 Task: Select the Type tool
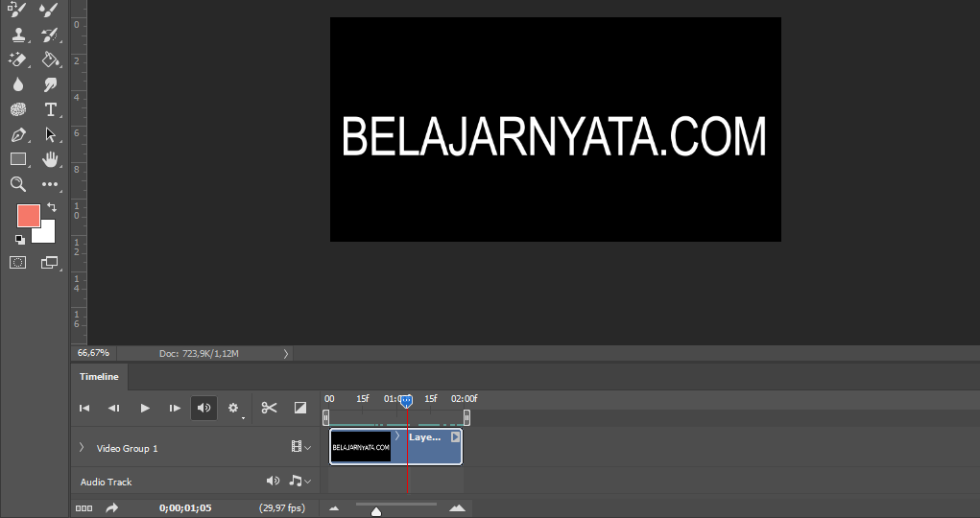click(x=50, y=110)
